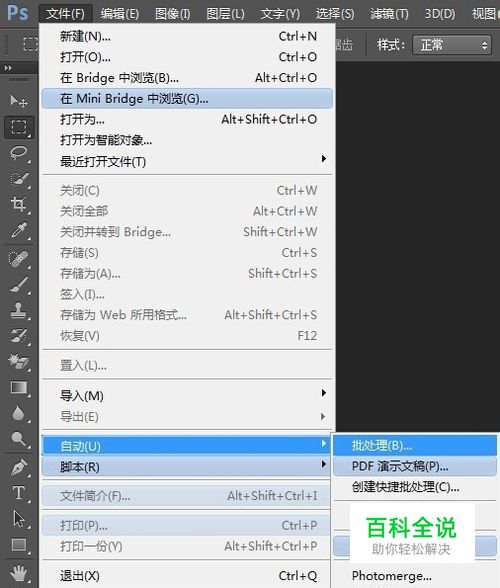The image size is (500, 588).
Task: Choose 打开为... menu entry
Action: point(187,119)
